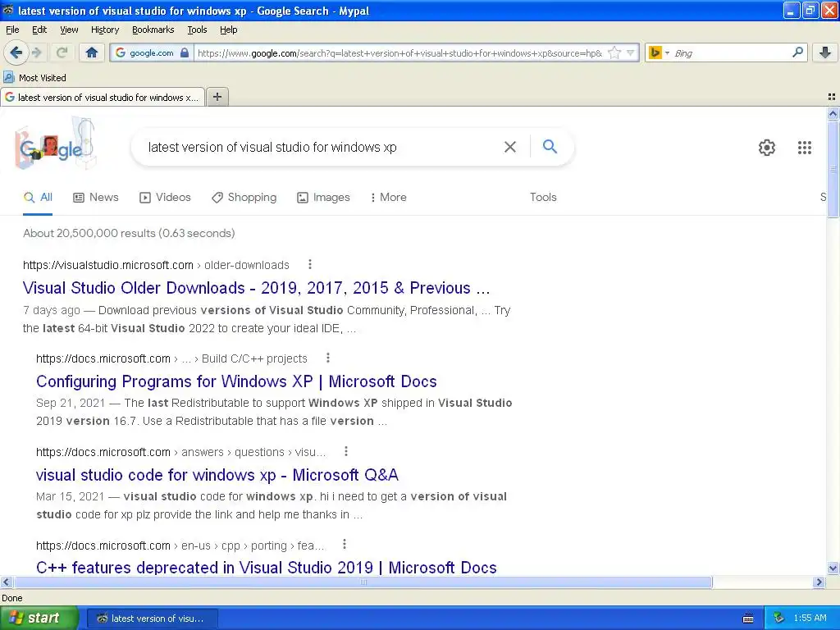Click horizontal scrollbar left arrow

coord(6,582)
